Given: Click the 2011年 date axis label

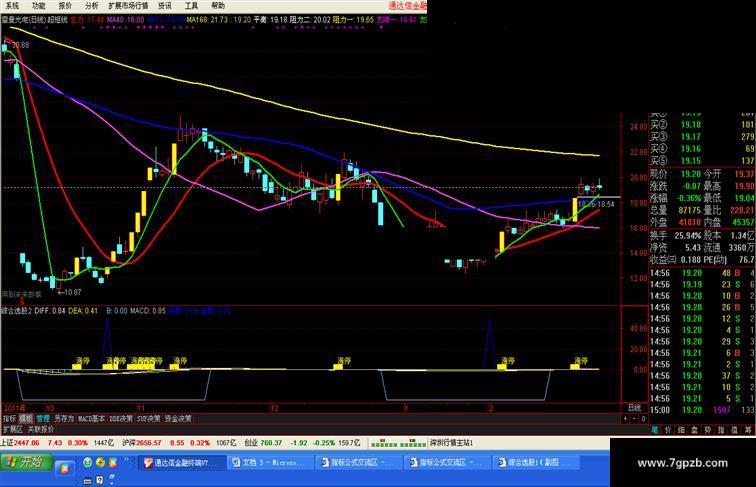Looking at the screenshot, I should [15, 408].
